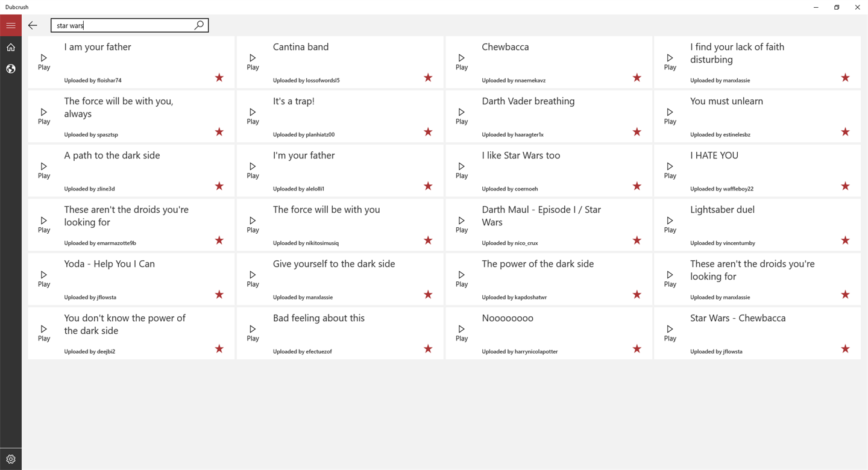The width and height of the screenshot is (868, 470).
Task: Favorite "I am your father" with star
Action: [x=219, y=78]
